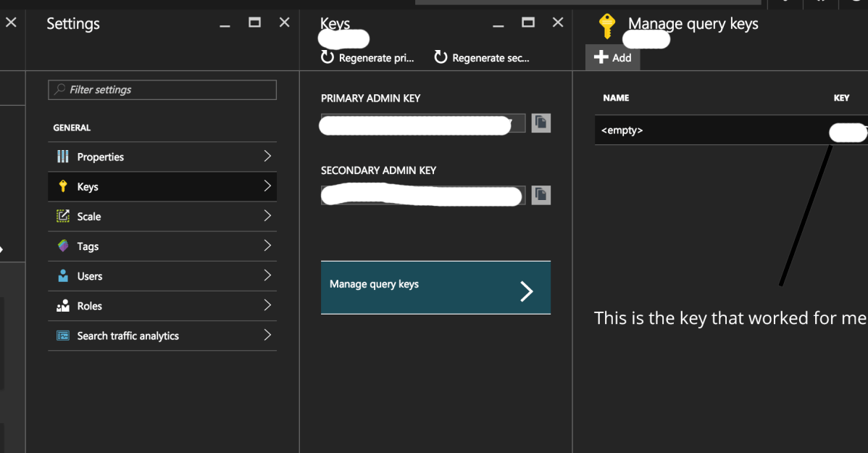Click Regenerate primary key button text
This screenshot has height=453, width=868.
click(x=377, y=57)
